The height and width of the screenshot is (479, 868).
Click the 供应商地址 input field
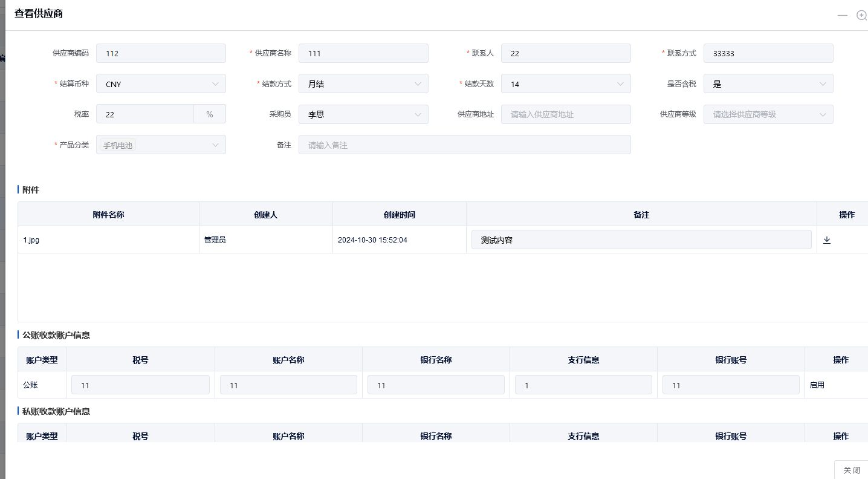click(x=566, y=114)
